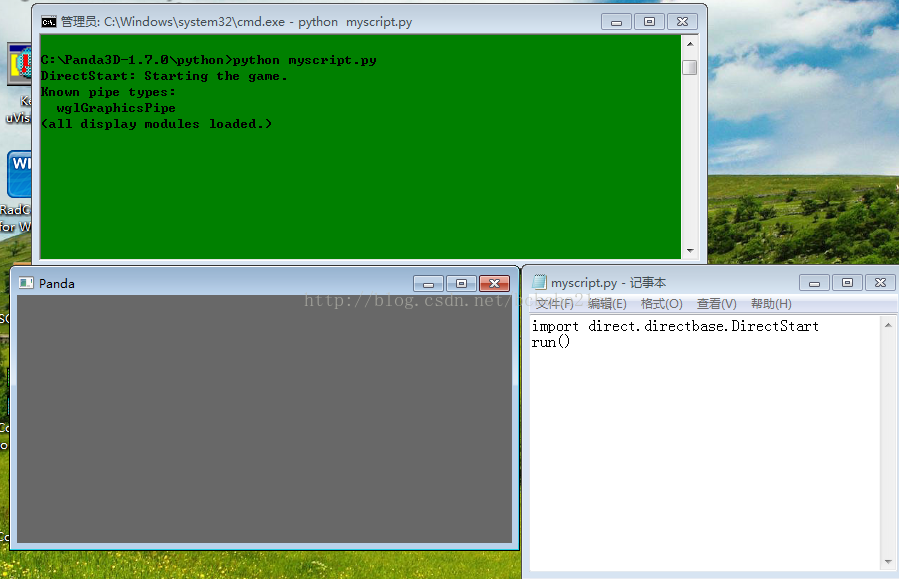Screen dimensions: 899x579
Task: Open 编辑(E) menu in Notepad
Action: [x=607, y=303]
